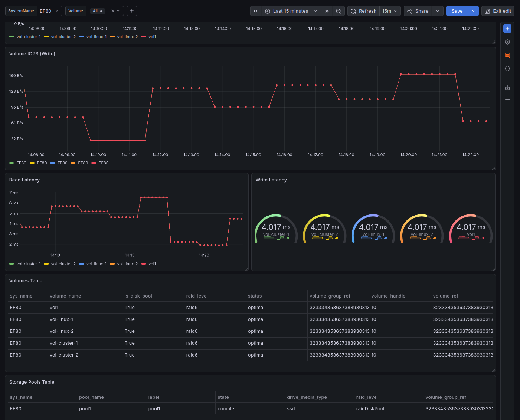Open the curly-braces JSON icon in the sidebar
The height and width of the screenshot is (420, 520).
[507, 69]
